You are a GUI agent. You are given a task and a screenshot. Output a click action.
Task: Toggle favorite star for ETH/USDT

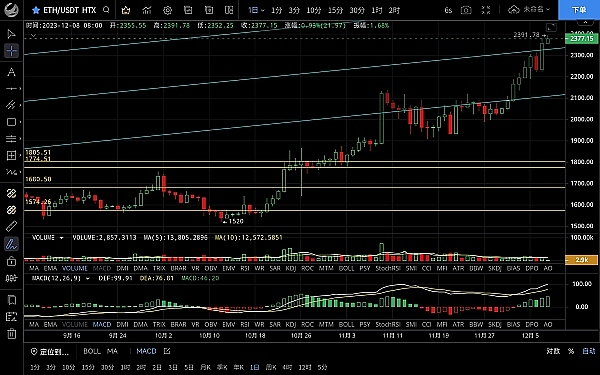(x=36, y=10)
